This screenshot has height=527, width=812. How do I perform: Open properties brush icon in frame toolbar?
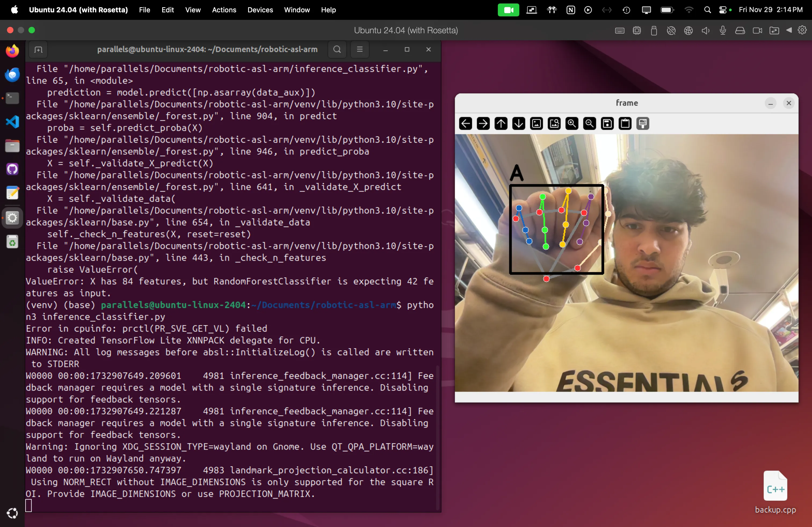643,123
